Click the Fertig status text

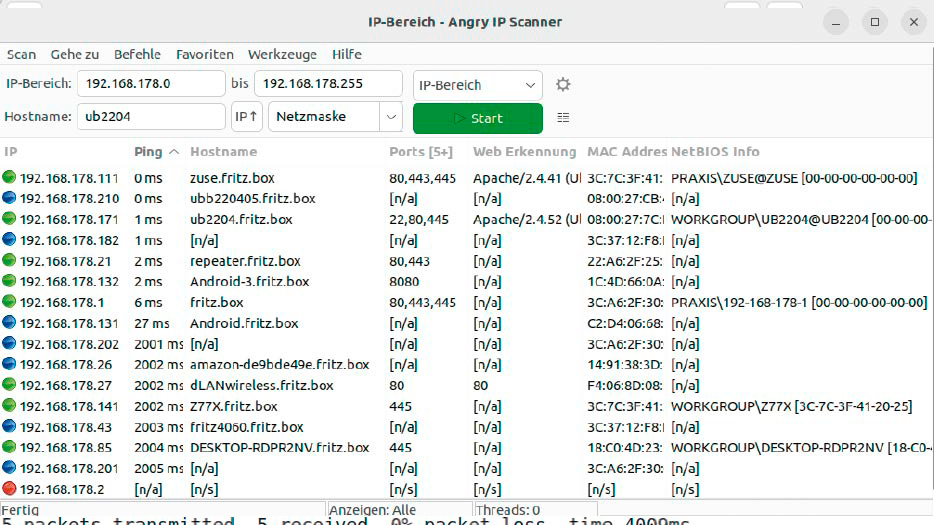coord(20,510)
